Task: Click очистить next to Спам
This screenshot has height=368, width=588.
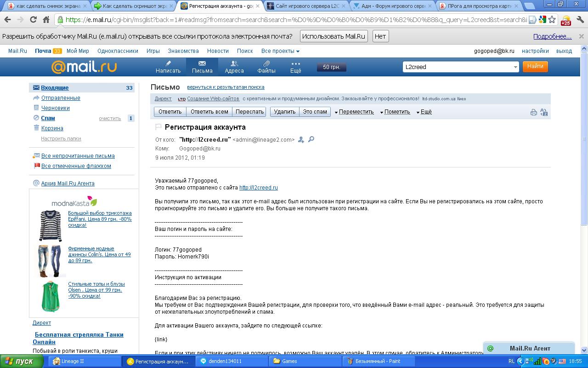Action: (110, 119)
